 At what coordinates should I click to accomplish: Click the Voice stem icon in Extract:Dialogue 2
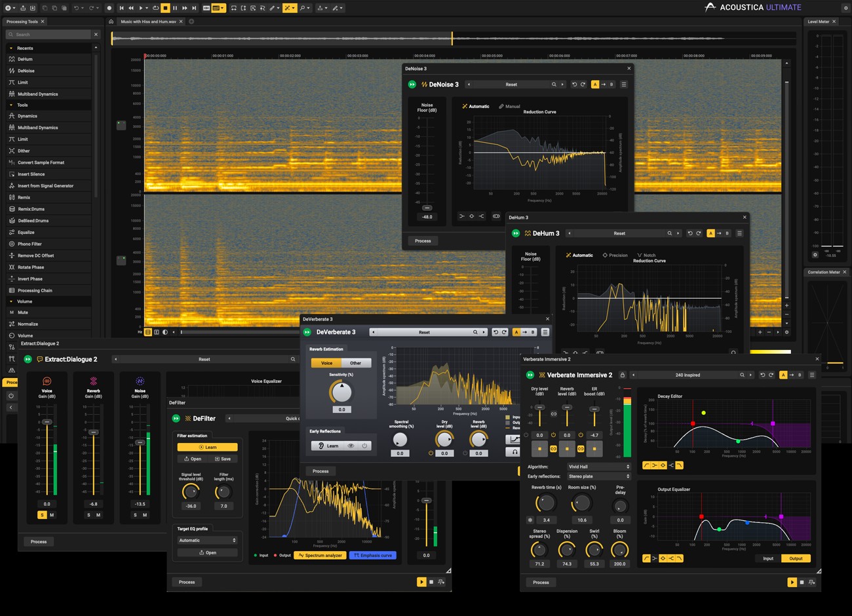tap(47, 381)
